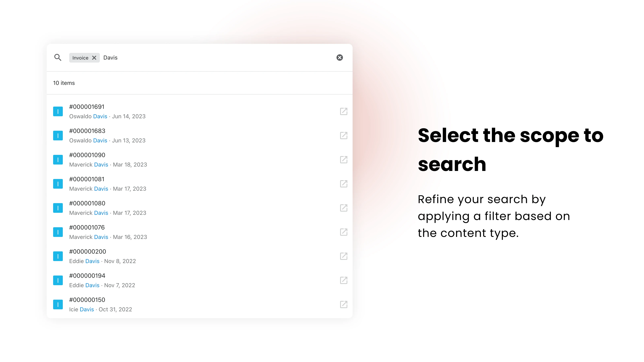644x362 pixels.
Task: Click the invoice type icon next to #000001683
Action: (58, 135)
